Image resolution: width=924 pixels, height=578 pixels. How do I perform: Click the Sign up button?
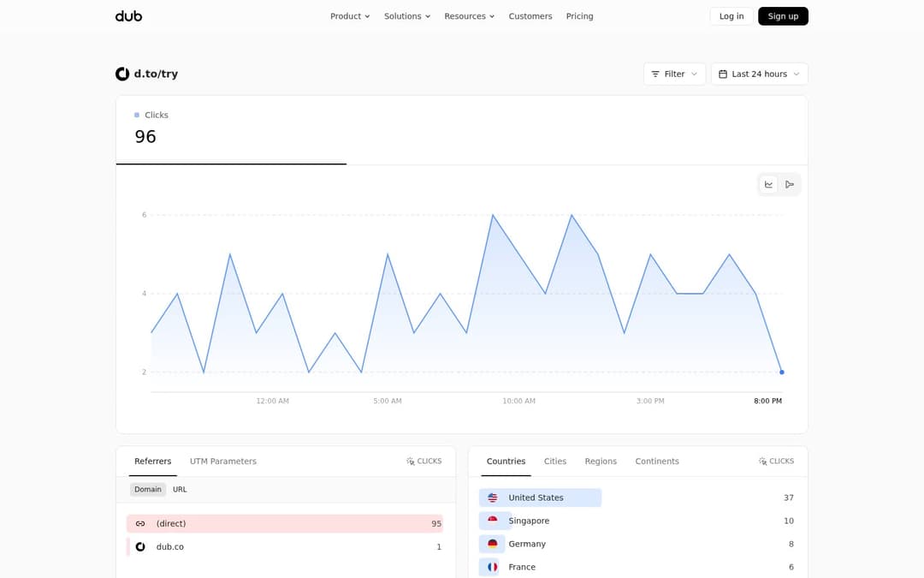tap(783, 16)
